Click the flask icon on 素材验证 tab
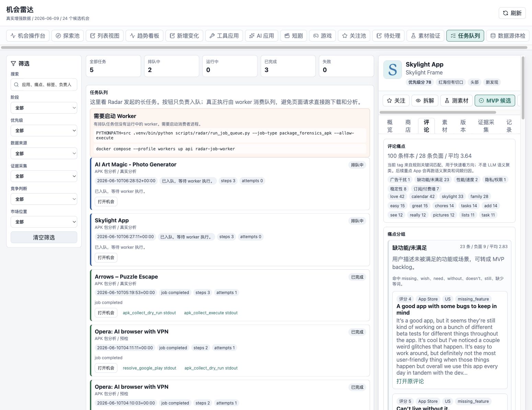 (x=414, y=36)
